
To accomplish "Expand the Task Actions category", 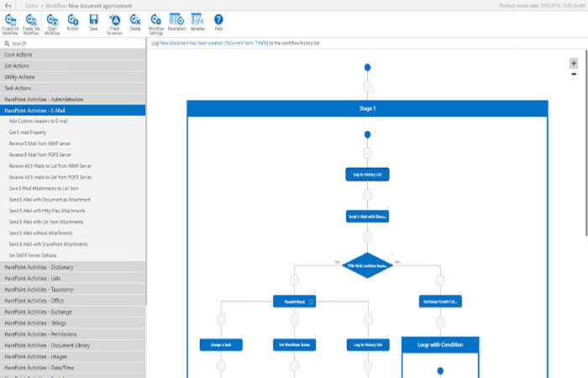I will coord(73,88).
